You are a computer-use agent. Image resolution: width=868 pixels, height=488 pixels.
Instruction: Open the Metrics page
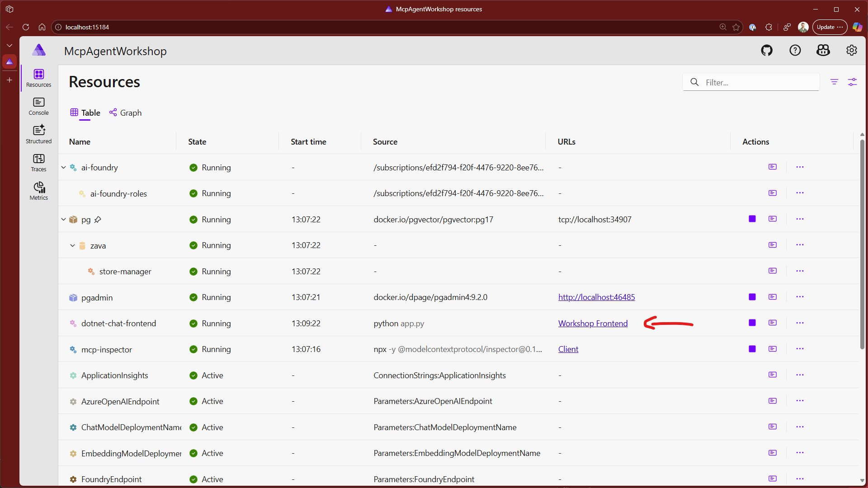click(38, 191)
